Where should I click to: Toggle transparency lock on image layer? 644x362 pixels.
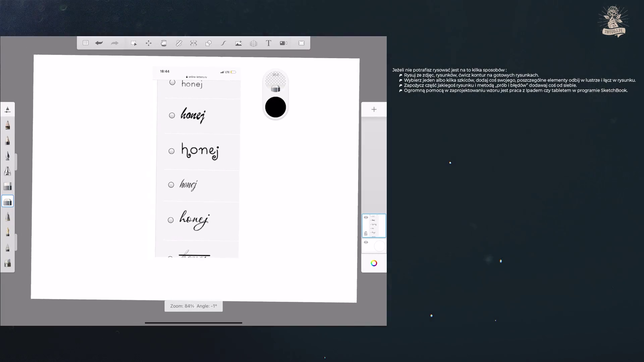click(366, 234)
